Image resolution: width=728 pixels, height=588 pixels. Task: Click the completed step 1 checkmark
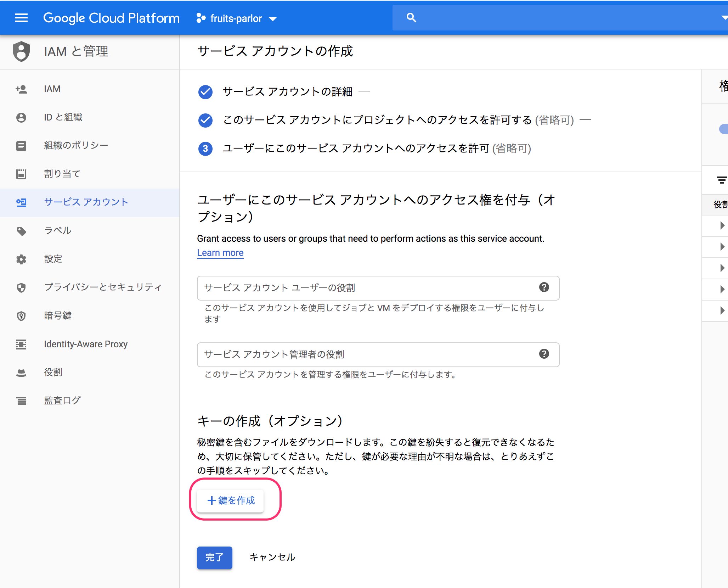[205, 92]
